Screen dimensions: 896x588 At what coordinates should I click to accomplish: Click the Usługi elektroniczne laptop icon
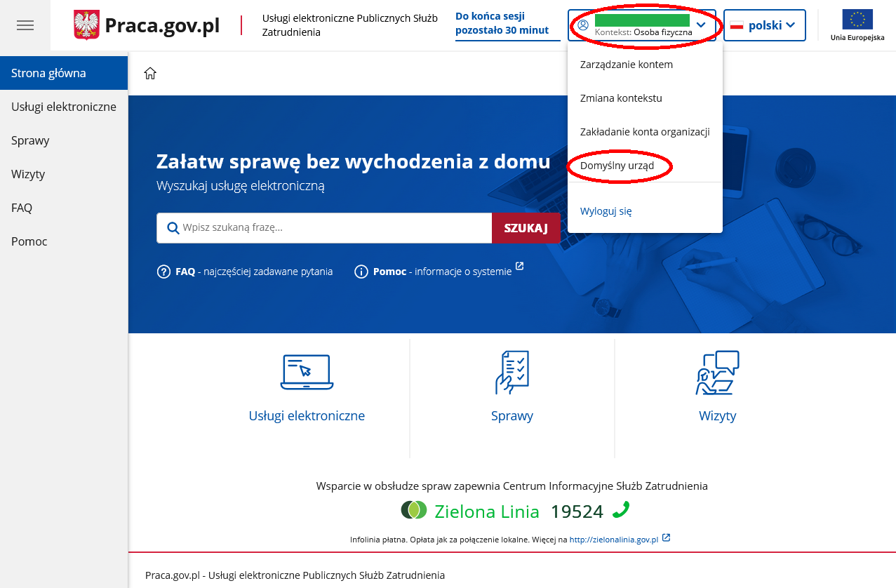(x=307, y=372)
